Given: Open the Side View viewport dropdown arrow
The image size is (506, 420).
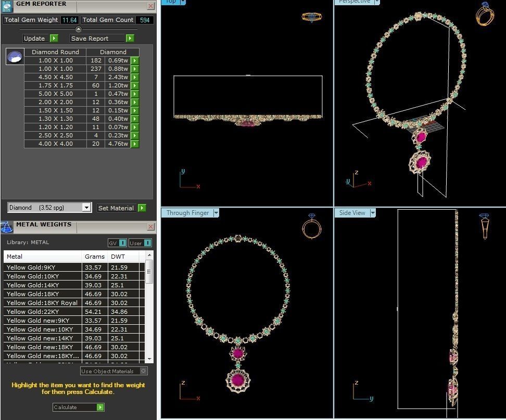Looking at the screenshot, I should tap(373, 213).
